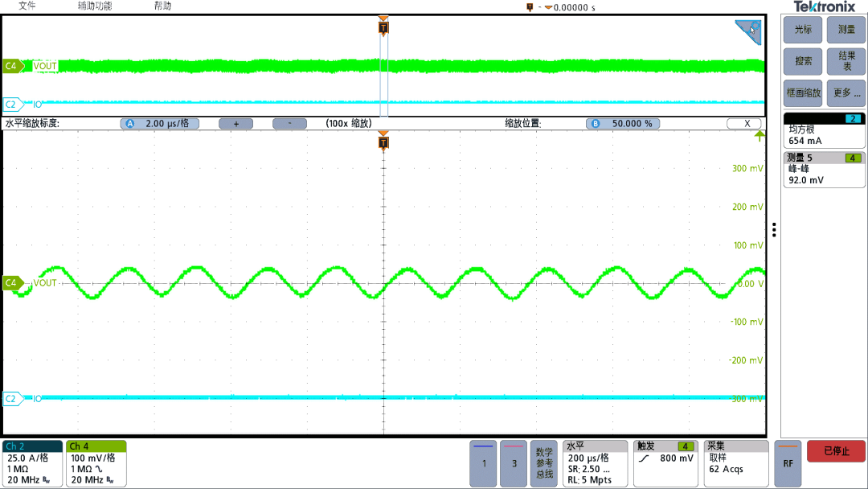The height and width of the screenshot is (489, 868).
Task: Click the C4 channel handle in zoom view
Action: (13, 283)
